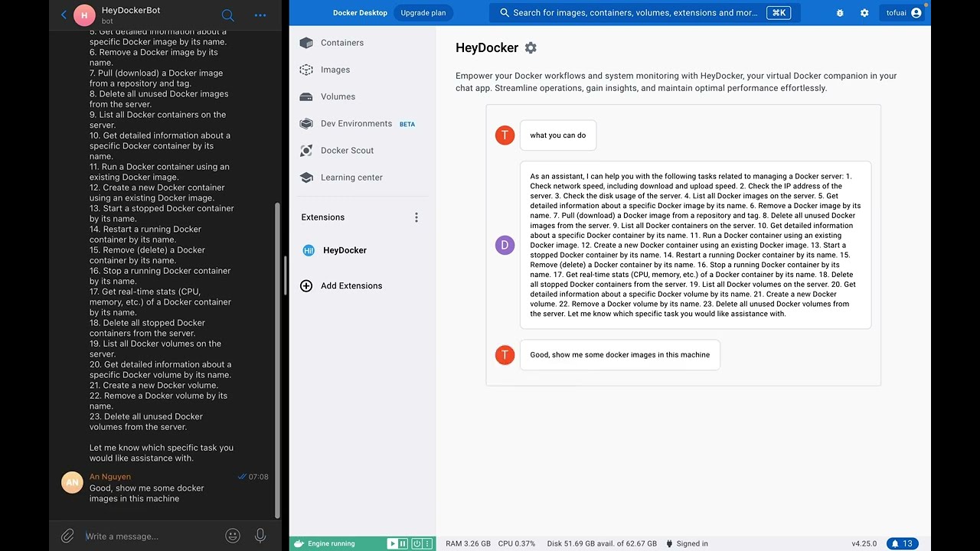Screen dimensions: 980x551
Task: Focus the Docker Desktop search field
Action: [645, 12]
